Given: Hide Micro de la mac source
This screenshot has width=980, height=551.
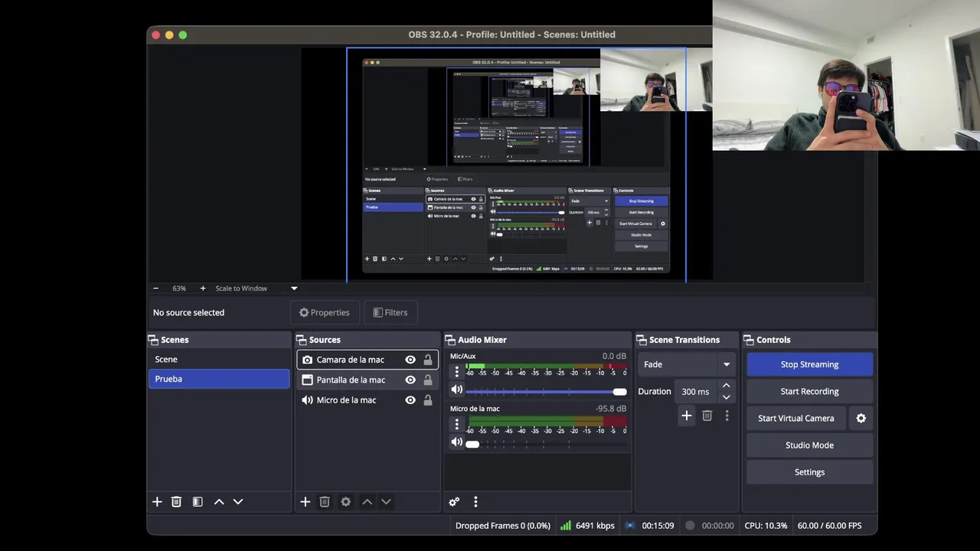Looking at the screenshot, I should (x=410, y=400).
